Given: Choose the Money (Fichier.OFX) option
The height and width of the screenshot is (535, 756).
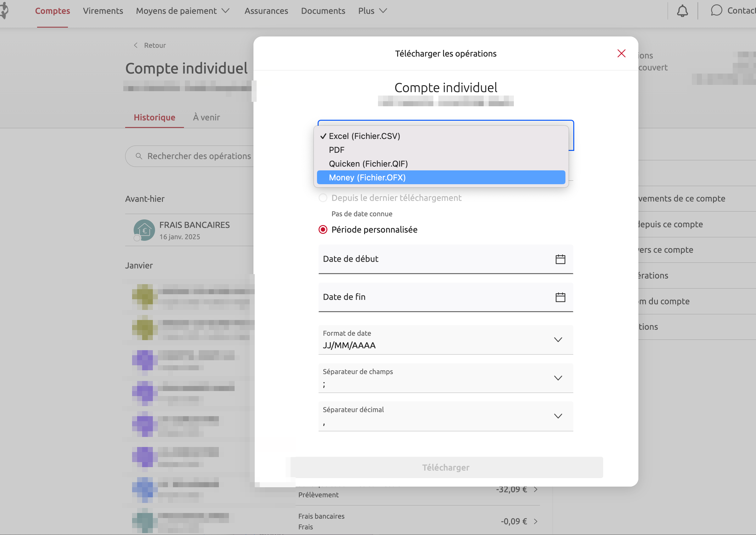Looking at the screenshot, I should coord(441,178).
